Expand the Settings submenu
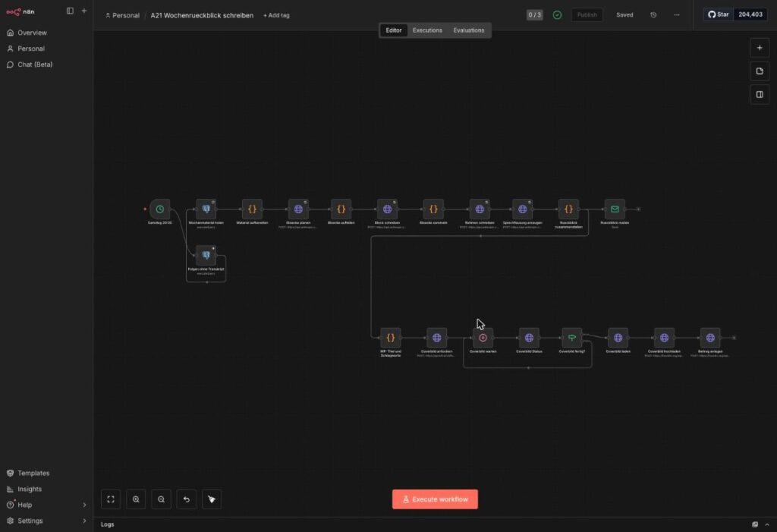 [84, 521]
